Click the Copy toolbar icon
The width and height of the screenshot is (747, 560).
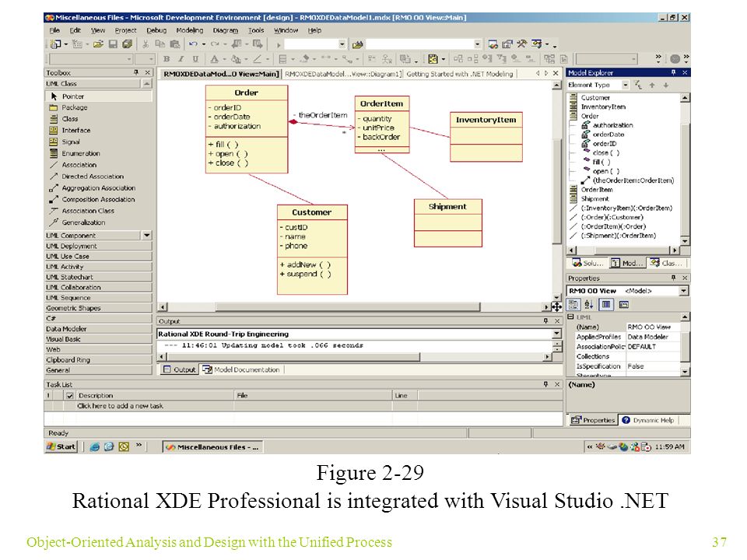tap(160, 44)
